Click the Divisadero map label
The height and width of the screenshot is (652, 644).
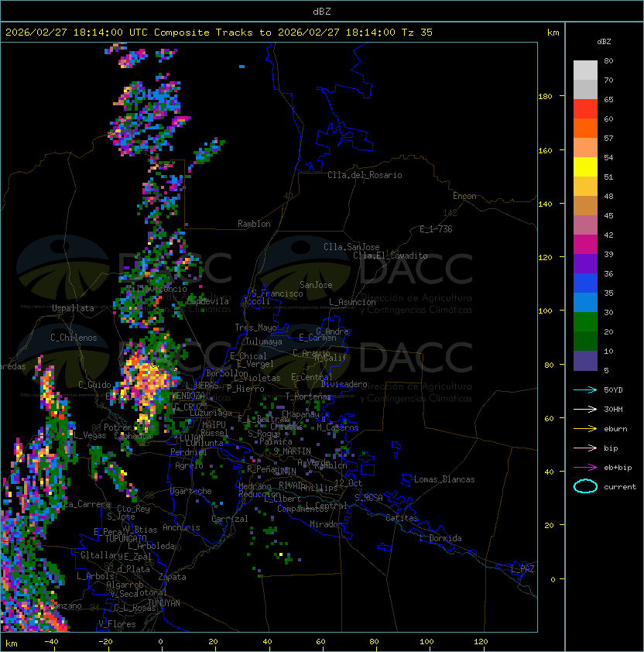click(344, 384)
